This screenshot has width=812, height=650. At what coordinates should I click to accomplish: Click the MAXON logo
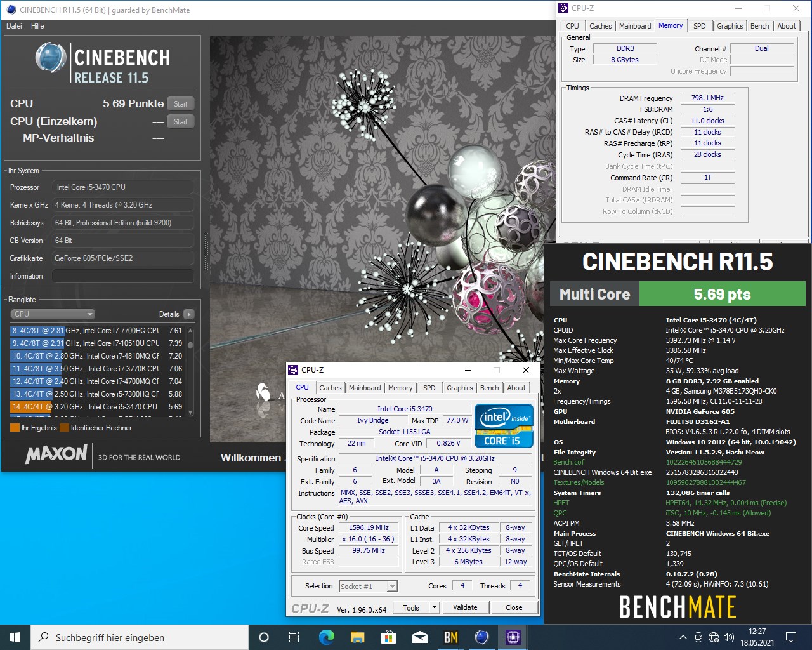point(56,454)
